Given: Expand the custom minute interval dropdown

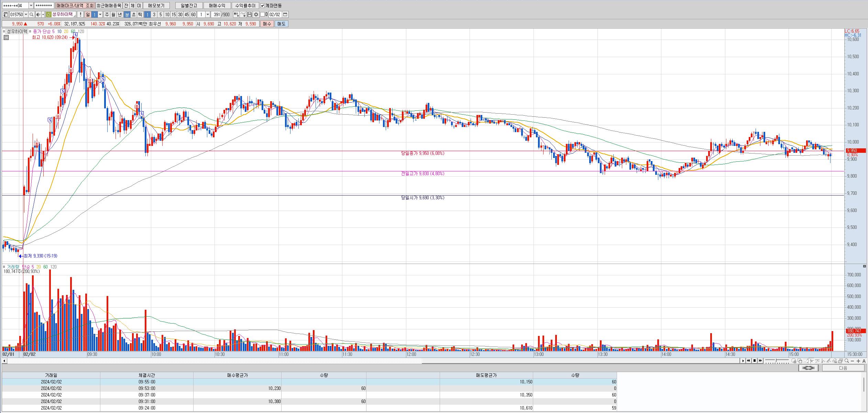Looking at the screenshot, I should click(208, 14).
